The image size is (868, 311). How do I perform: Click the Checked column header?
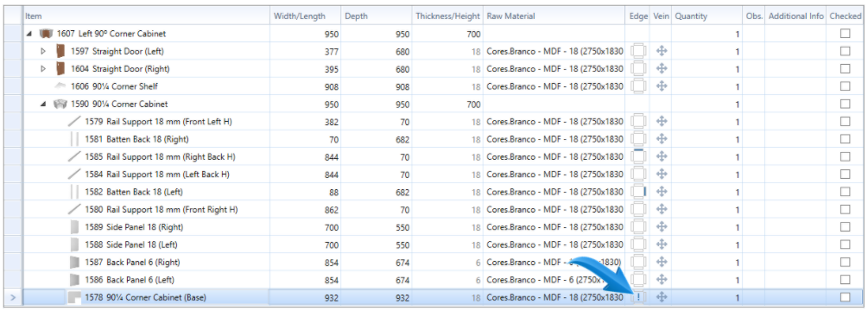pyautogui.click(x=845, y=16)
